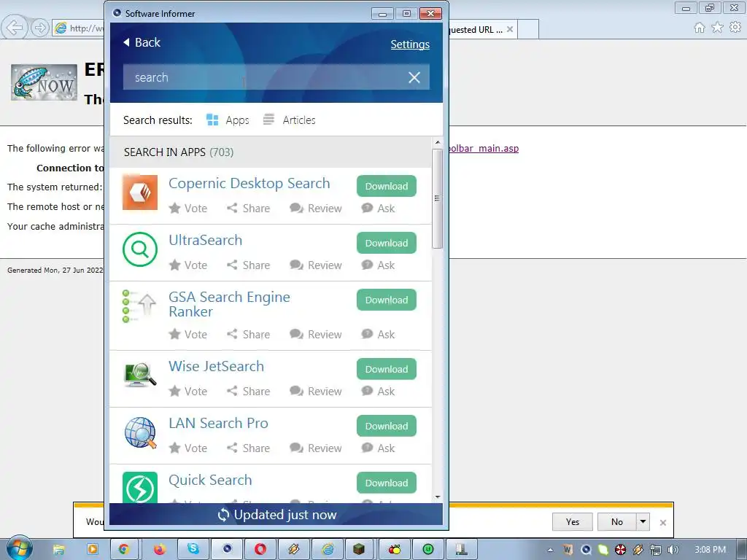
Task: Click the scrollbar down arrow in results list
Action: tap(438, 497)
